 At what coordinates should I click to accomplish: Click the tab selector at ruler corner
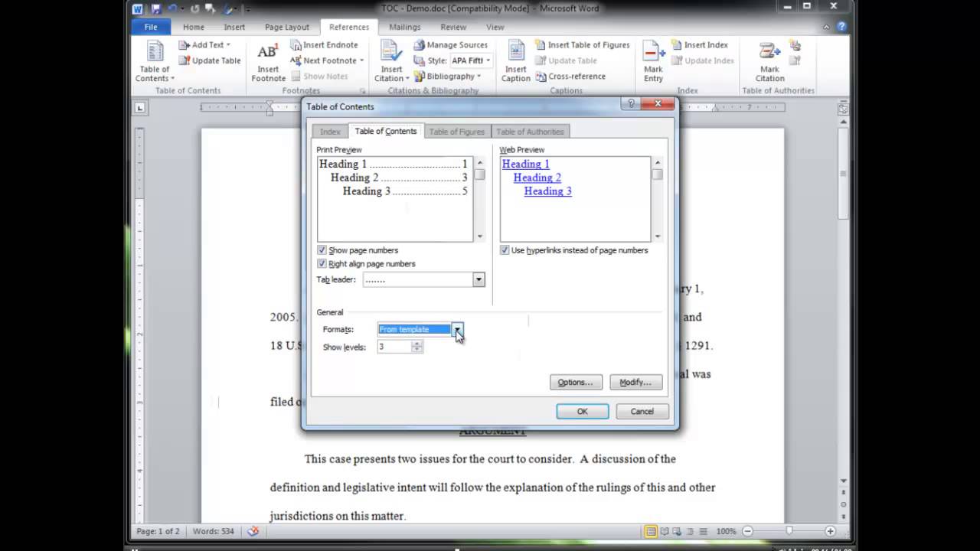pos(139,108)
